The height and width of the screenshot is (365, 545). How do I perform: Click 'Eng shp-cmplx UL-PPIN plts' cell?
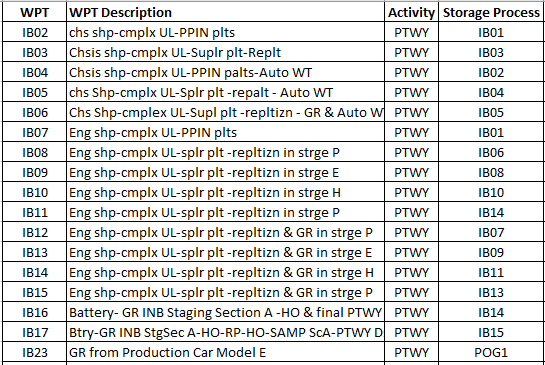click(225, 132)
